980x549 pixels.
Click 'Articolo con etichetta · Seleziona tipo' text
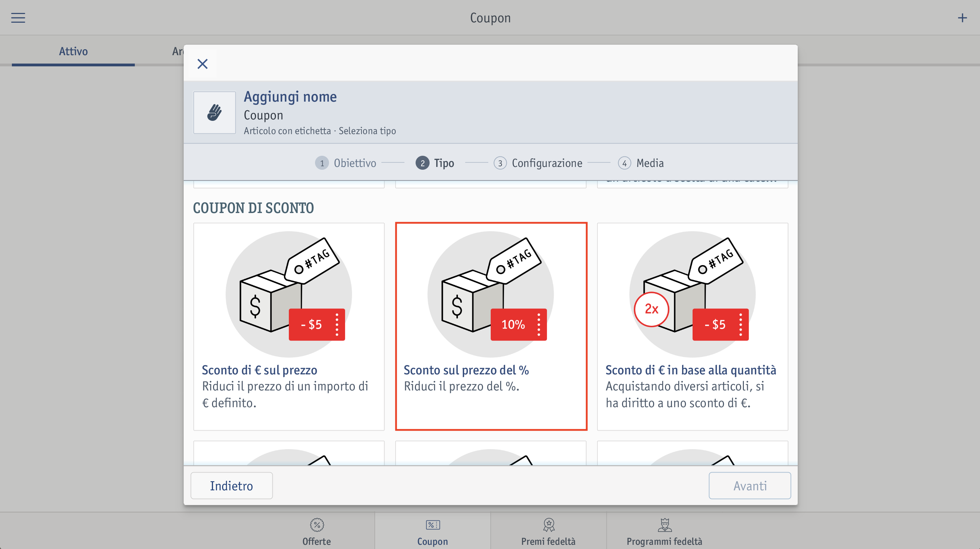[x=320, y=131]
